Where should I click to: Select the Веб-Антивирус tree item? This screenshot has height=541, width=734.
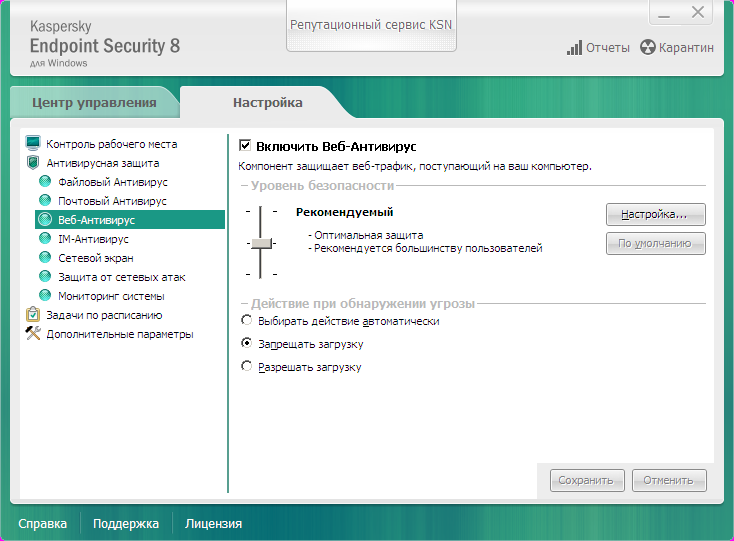coord(130,219)
